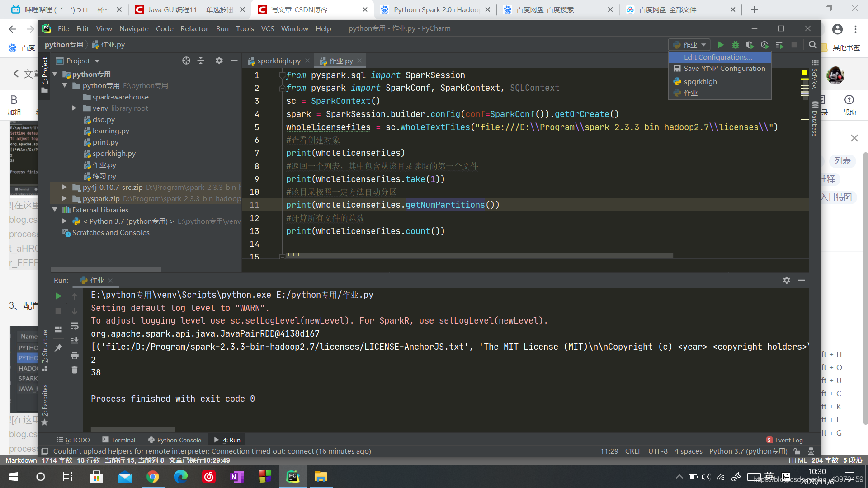This screenshot has width=868, height=488.
Task: Click the print icon in Run panel
Action: tap(75, 355)
